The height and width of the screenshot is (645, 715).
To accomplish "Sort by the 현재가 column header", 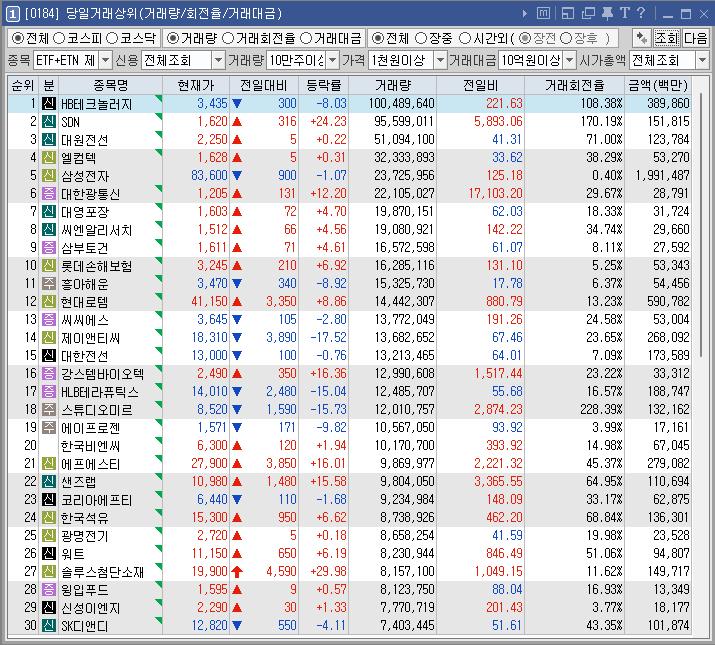I will click(196, 85).
